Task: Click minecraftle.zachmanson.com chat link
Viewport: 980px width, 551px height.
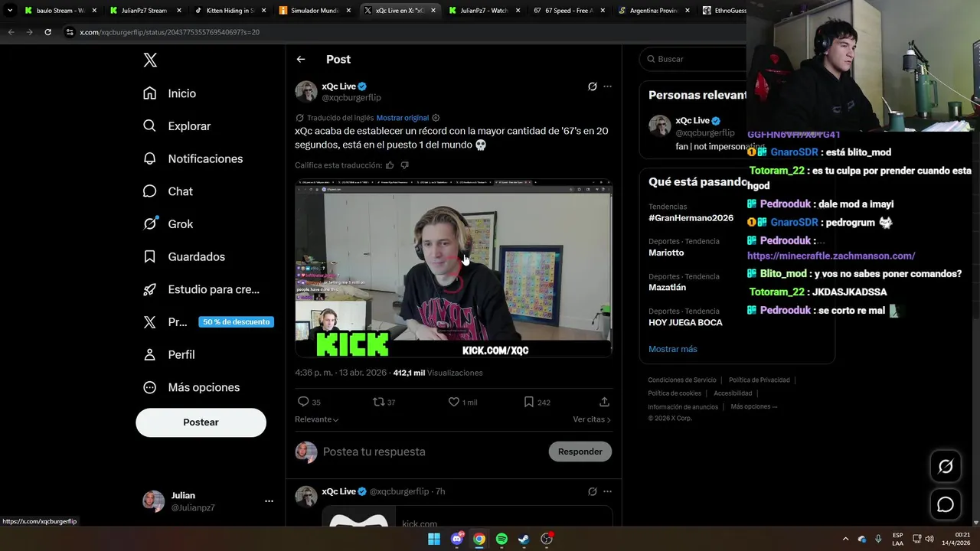Action: click(x=831, y=256)
